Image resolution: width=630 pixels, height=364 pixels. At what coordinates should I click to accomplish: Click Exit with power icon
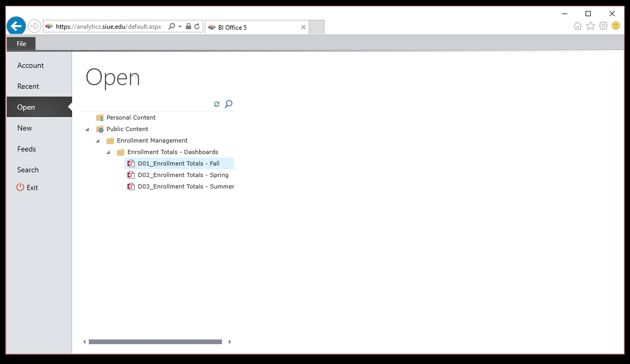point(27,187)
